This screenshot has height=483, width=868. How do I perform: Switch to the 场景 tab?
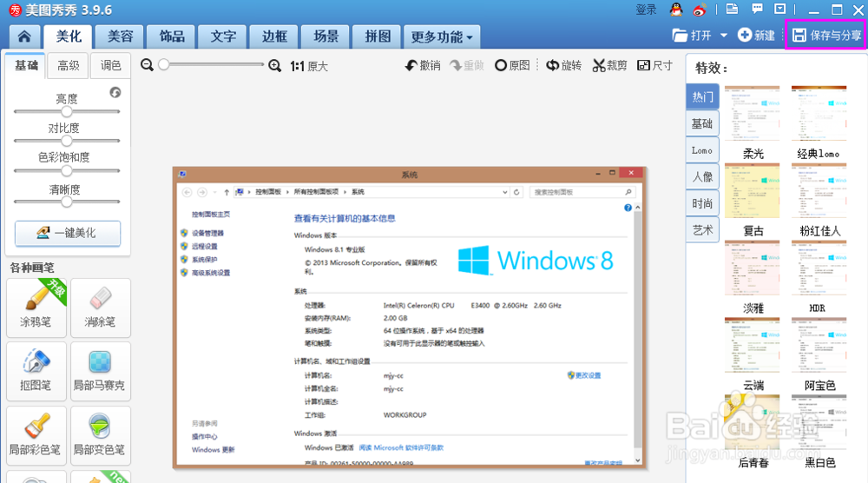point(326,36)
